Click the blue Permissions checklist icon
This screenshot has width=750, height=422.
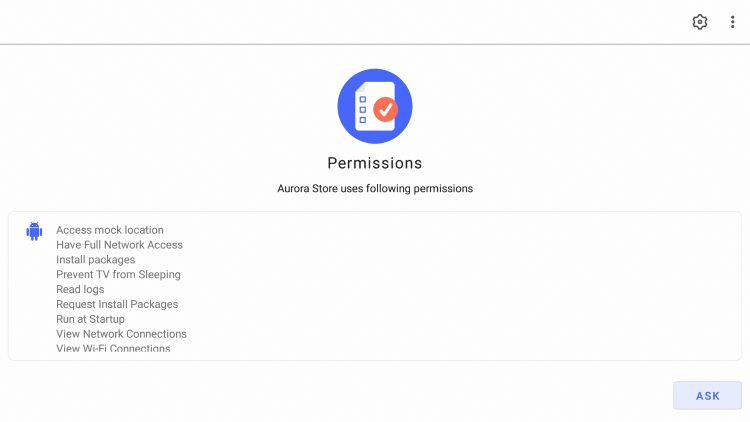[x=375, y=106]
